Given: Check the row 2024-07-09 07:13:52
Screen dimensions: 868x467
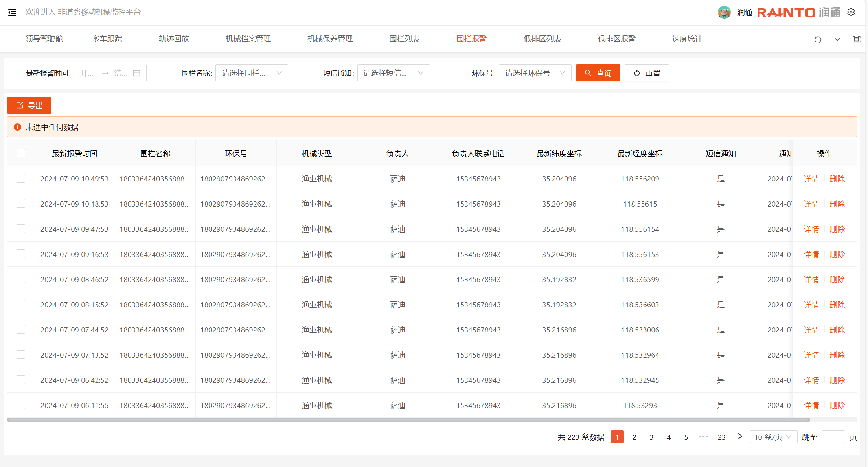Looking at the screenshot, I should pyautogui.click(x=21, y=354).
